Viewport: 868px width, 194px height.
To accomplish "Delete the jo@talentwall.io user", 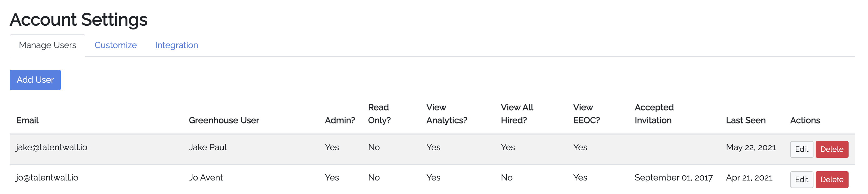I will (x=832, y=179).
